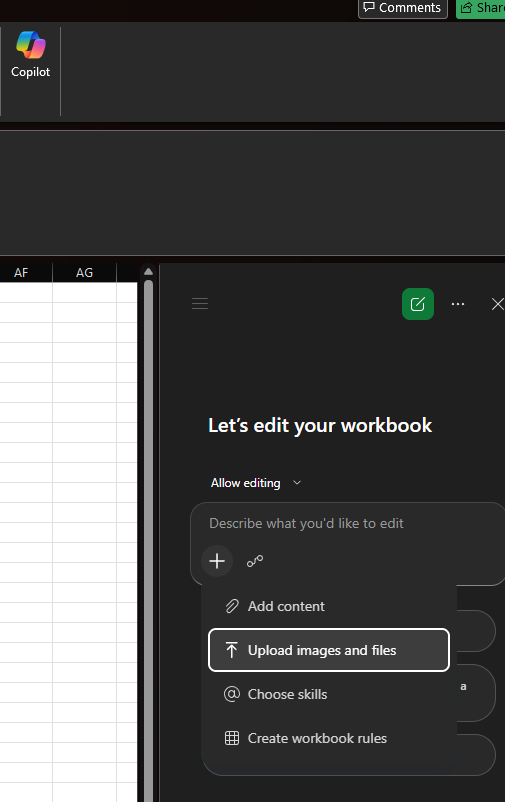505x802 pixels.
Task: Click the Share button
Action: click(x=481, y=8)
